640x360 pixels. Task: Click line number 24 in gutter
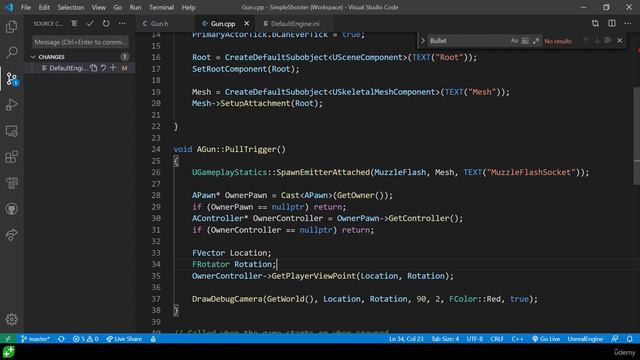click(156, 149)
